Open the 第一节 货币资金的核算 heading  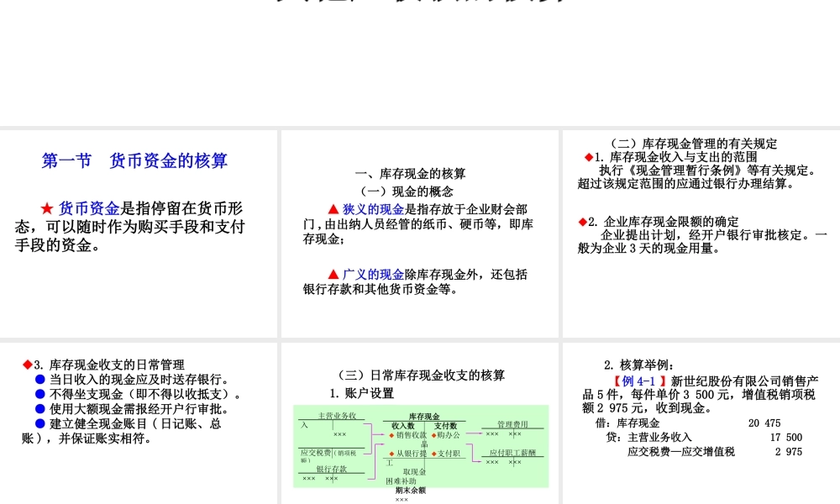[134, 161]
